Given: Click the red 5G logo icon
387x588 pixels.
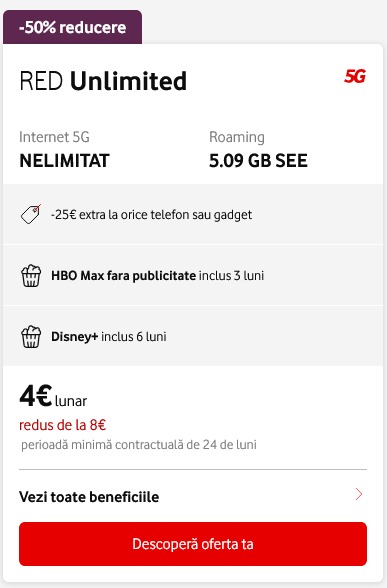Looking at the screenshot, I should coord(355,76).
